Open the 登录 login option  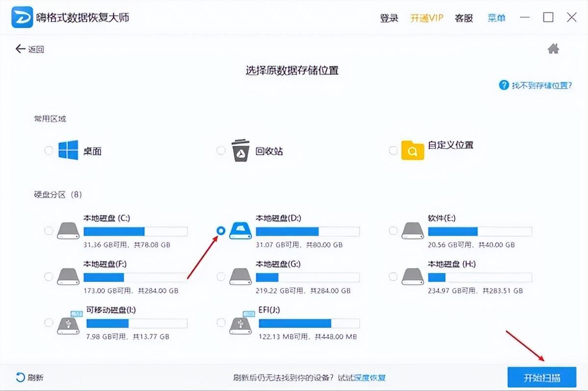coord(389,18)
